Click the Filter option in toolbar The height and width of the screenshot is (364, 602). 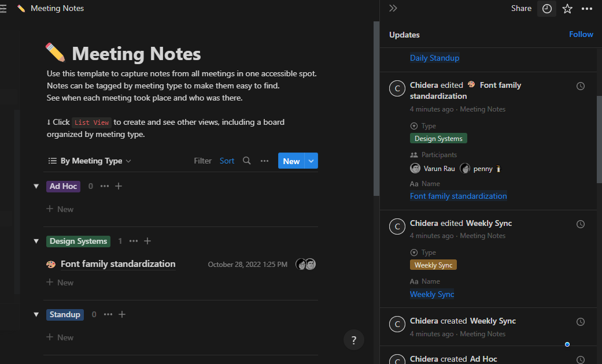pos(203,161)
